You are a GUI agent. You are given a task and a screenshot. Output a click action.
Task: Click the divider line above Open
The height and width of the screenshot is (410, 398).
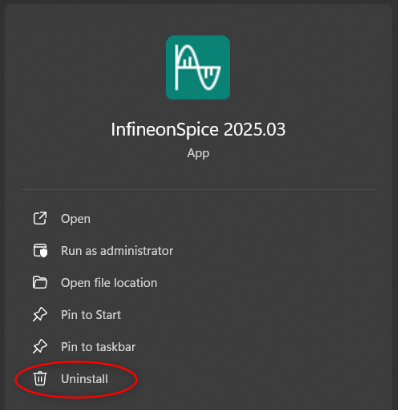tap(198, 189)
